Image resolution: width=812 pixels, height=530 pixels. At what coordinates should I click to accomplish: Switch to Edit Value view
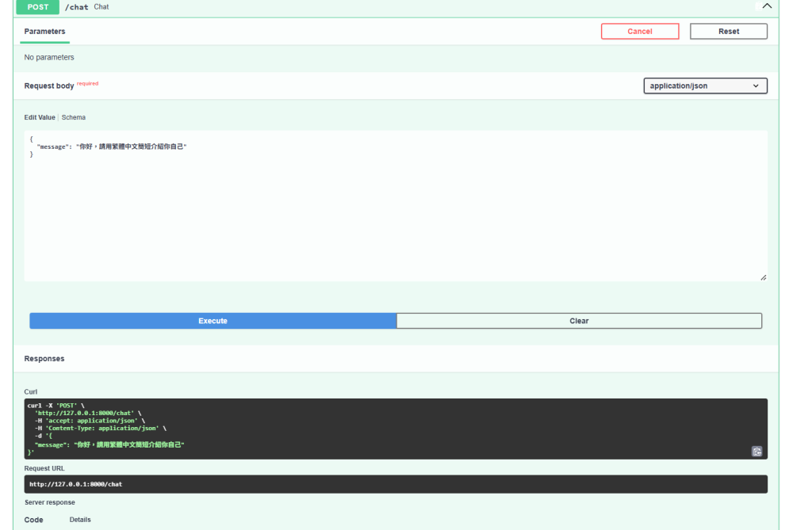click(x=40, y=117)
